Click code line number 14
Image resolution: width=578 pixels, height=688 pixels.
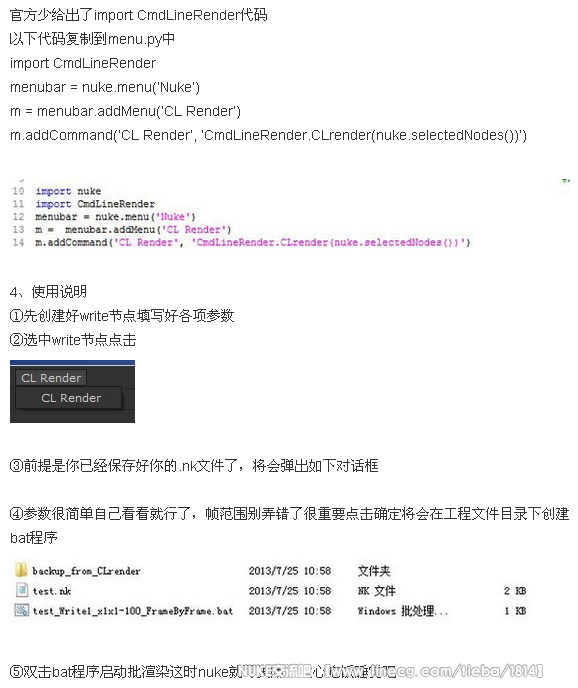pos(18,242)
